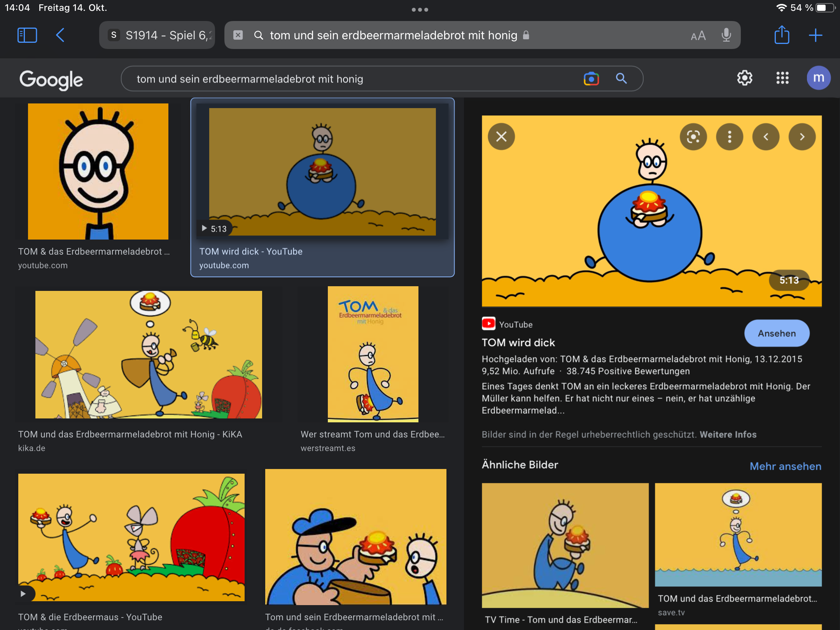Open the multitasking three-dots menu
This screenshot has width=840, height=630.
(420, 10)
